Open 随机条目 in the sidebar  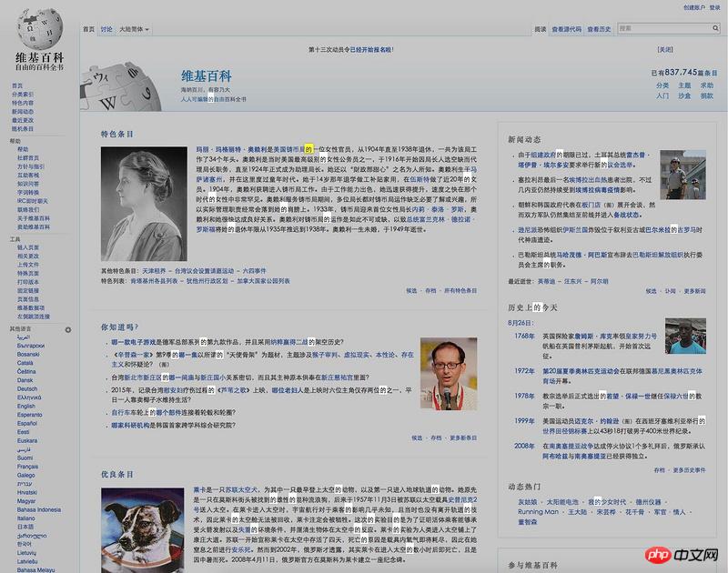(x=23, y=128)
